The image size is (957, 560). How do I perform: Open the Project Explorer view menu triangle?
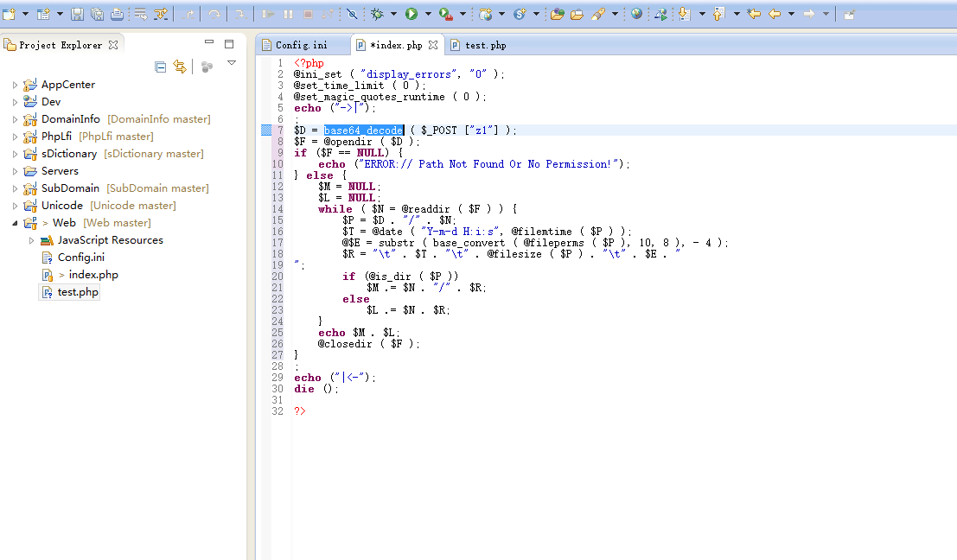coord(232,63)
